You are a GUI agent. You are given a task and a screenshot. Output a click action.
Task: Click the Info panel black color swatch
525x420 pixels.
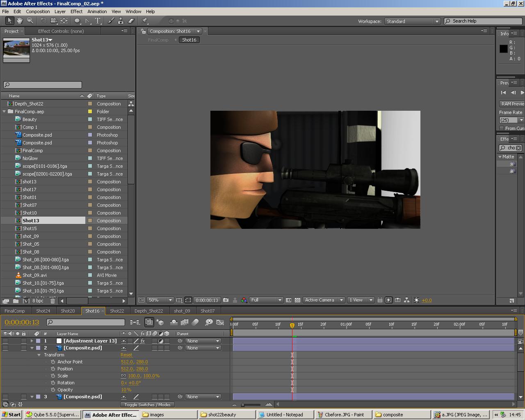click(504, 49)
